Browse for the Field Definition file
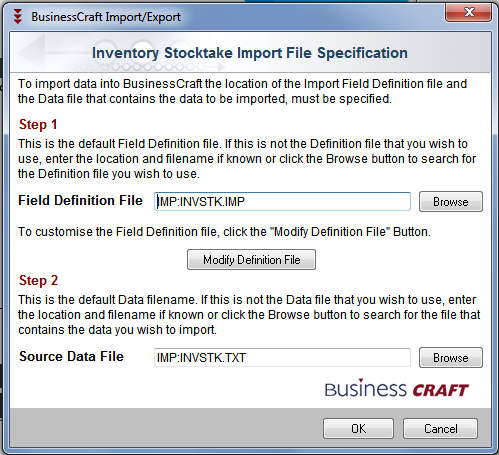 click(451, 201)
